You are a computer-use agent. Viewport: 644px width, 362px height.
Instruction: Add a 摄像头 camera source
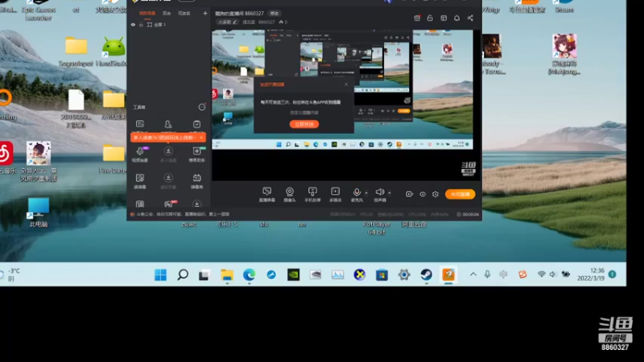tap(290, 194)
